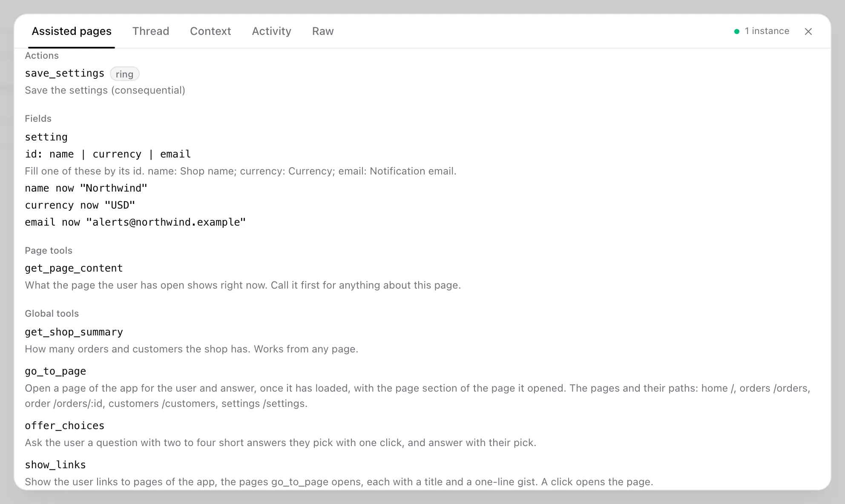845x504 pixels.
Task: Select the Assisted pages tab
Action: pos(72,31)
